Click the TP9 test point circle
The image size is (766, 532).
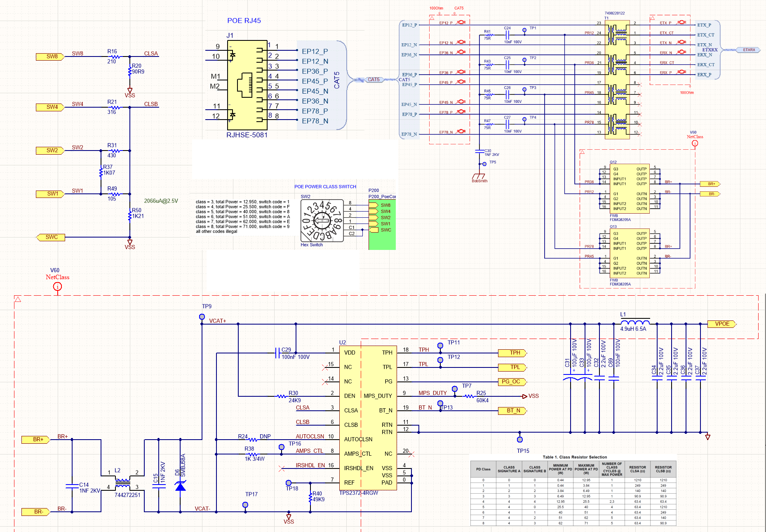202,317
